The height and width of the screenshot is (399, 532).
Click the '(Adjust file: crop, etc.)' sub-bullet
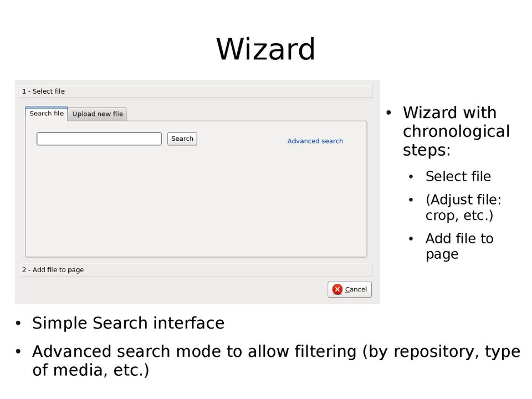[x=463, y=207]
